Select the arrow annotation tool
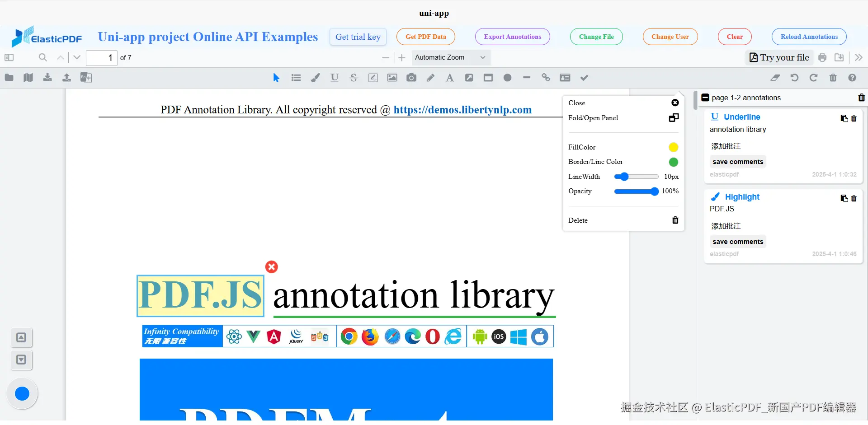Image resolution: width=868 pixels, height=425 pixels. point(469,78)
